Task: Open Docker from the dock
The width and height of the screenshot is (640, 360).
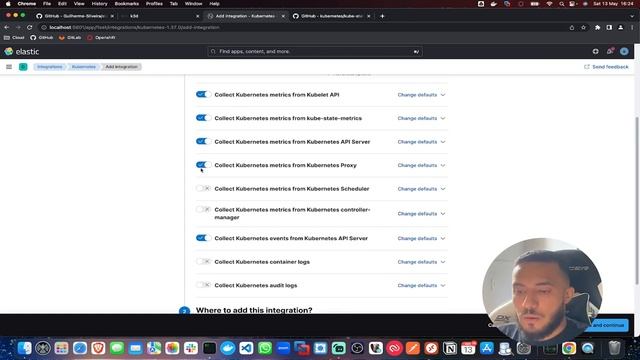Action: (x=228, y=348)
